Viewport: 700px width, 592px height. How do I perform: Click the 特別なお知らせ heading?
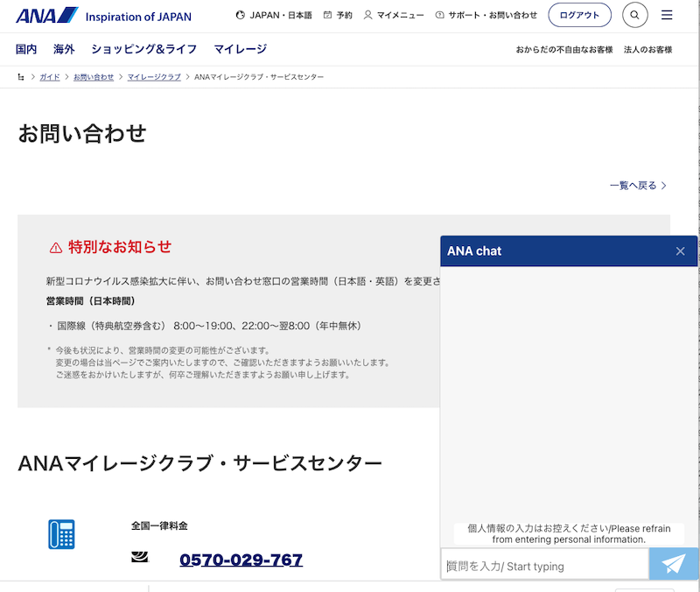(x=120, y=247)
